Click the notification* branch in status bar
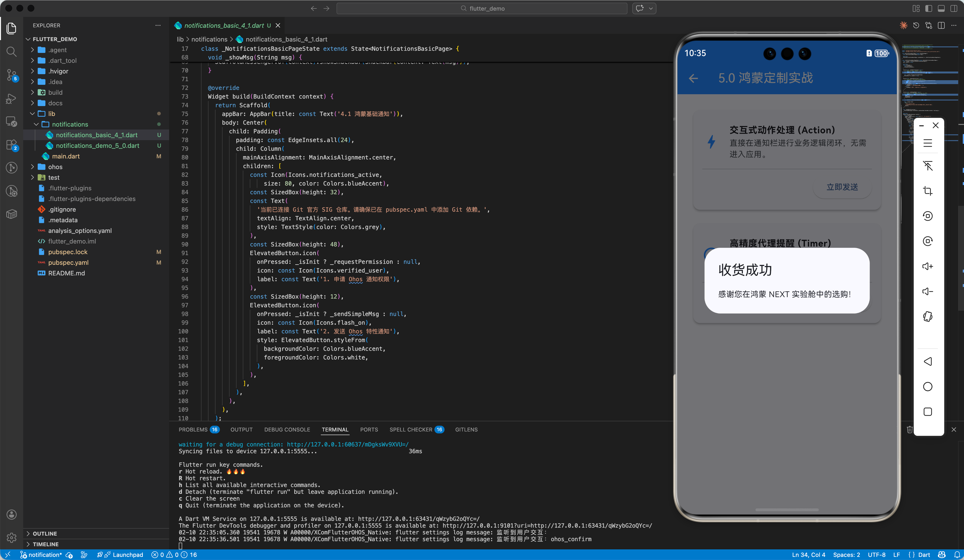Image resolution: width=964 pixels, height=560 pixels. [x=41, y=555]
